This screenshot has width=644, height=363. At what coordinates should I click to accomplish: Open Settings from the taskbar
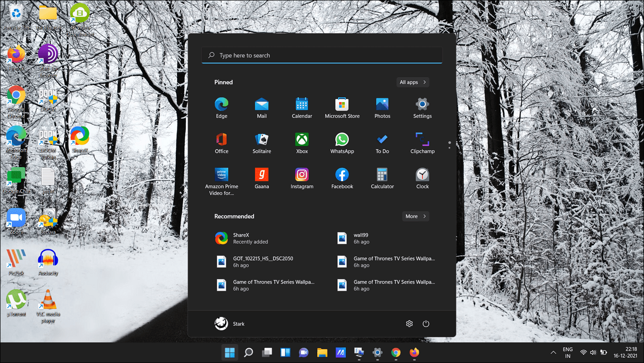(378, 353)
